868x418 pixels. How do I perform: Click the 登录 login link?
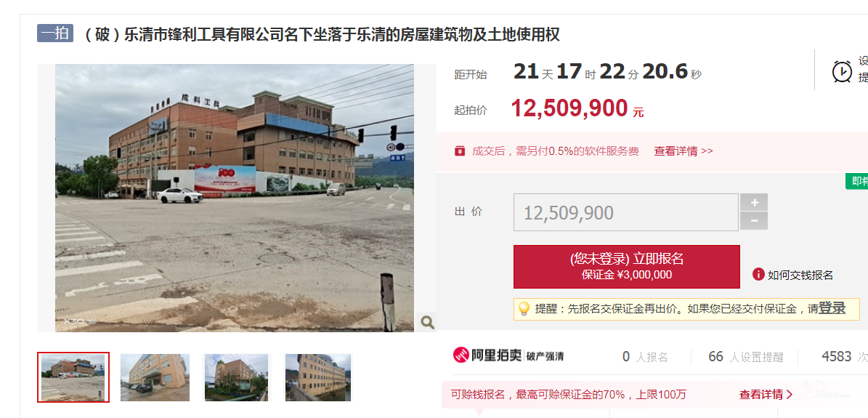[x=832, y=308]
